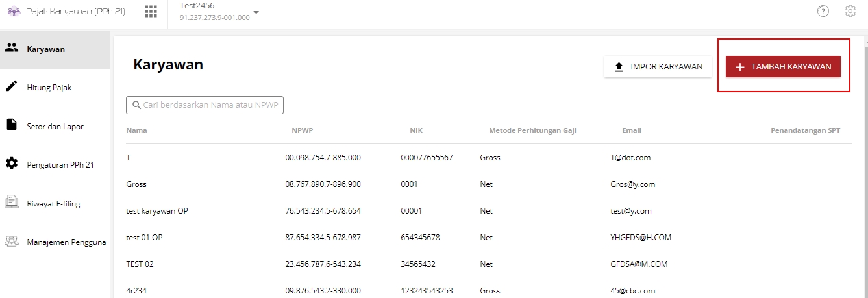The height and width of the screenshot is (298, 868).
Task: Click company number 91.237.273.9-001.000
Action: pos(214,18)
